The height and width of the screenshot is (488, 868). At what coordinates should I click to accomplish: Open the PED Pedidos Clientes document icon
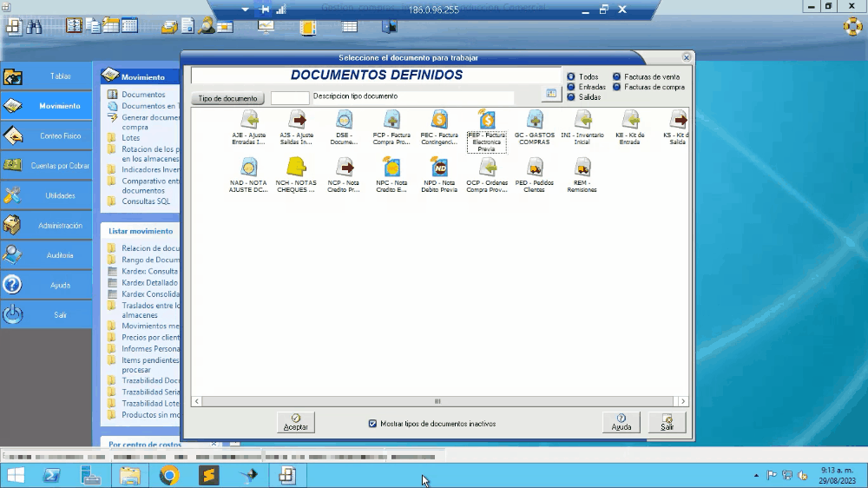[x=535, y=167]
